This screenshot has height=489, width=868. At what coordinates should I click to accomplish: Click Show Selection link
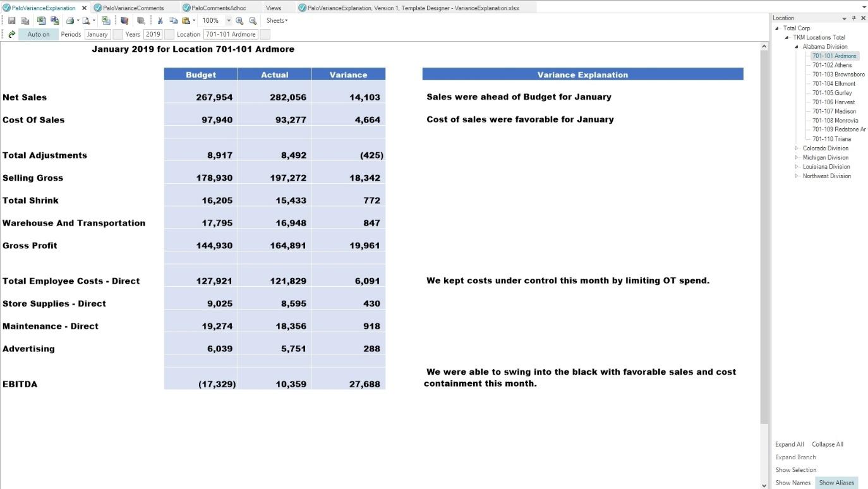coord(796,470)
